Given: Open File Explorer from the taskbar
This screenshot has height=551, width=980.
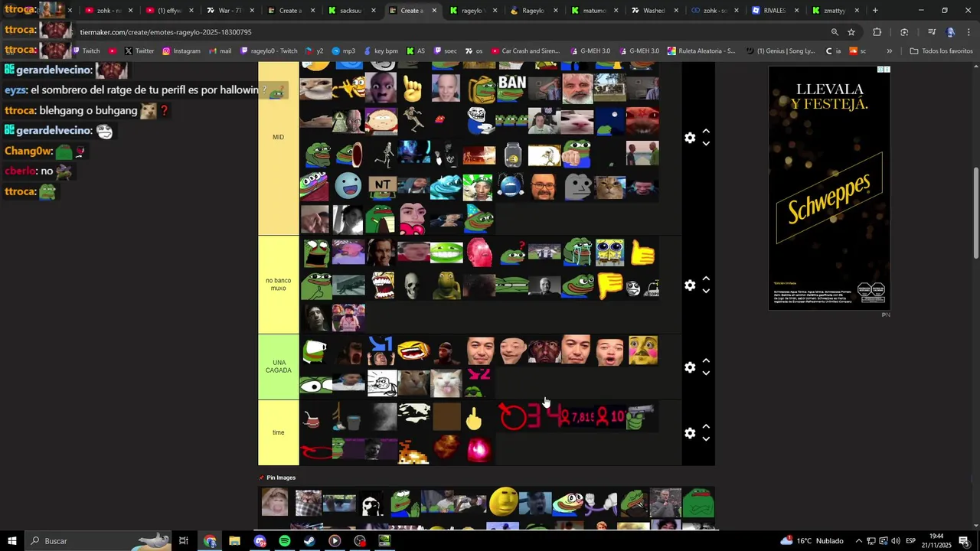Looking at the screenshot, I should (234, 541).
